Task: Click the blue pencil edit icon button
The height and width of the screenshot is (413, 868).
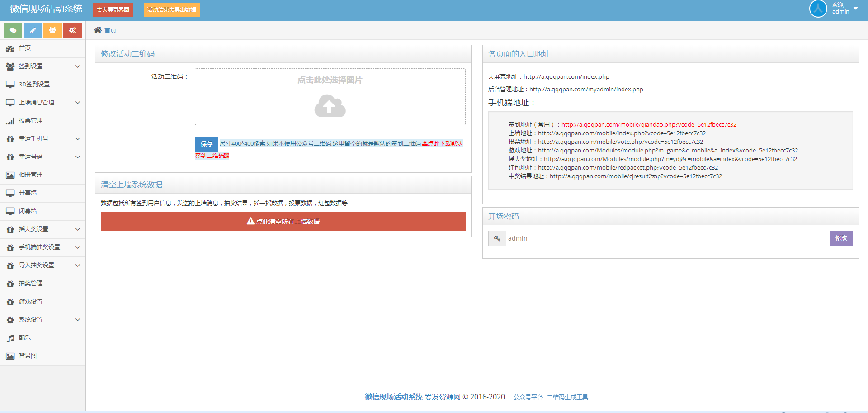Action: (x=33, y=30)
